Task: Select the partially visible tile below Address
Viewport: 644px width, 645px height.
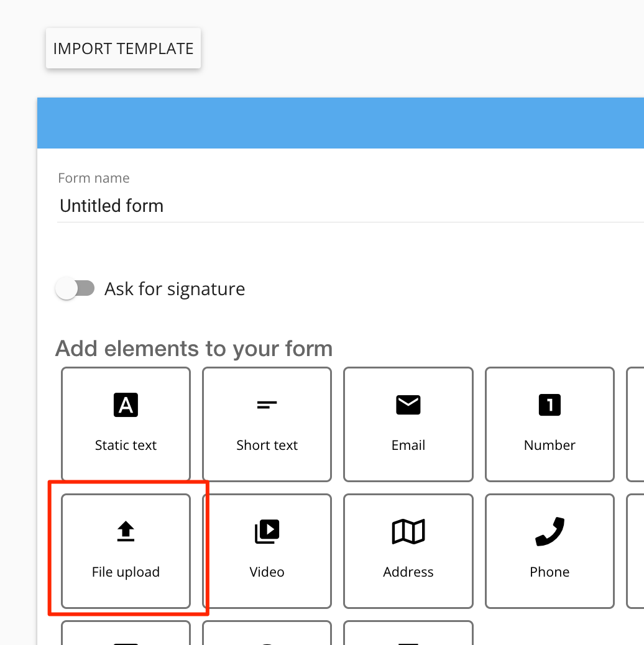Action: click(408, 633)
